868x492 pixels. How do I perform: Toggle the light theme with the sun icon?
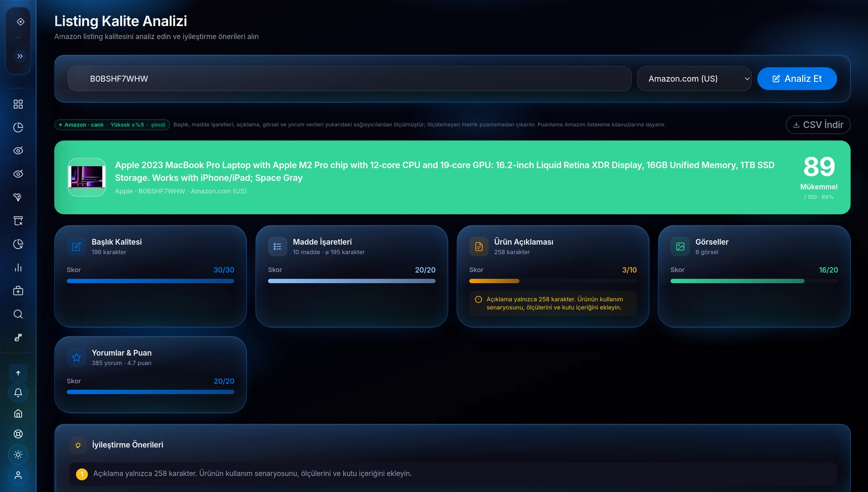[18, 455]
